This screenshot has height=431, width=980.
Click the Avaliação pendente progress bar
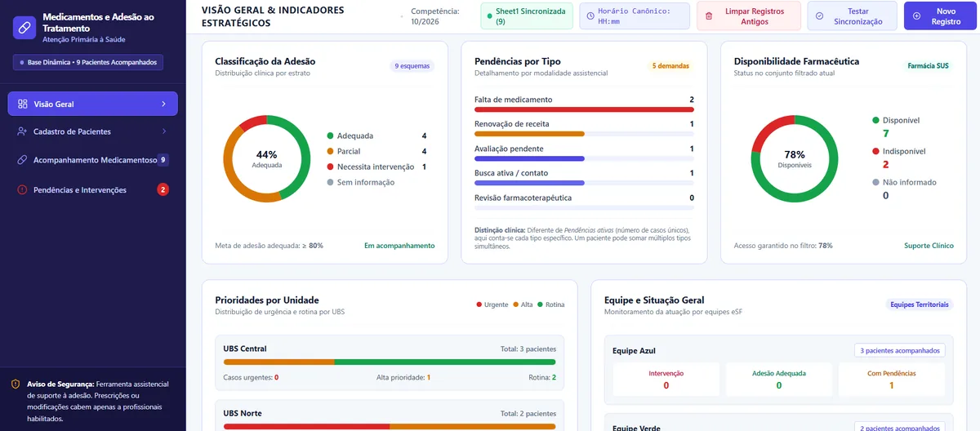pyautogui.click(x=584, y=158)
